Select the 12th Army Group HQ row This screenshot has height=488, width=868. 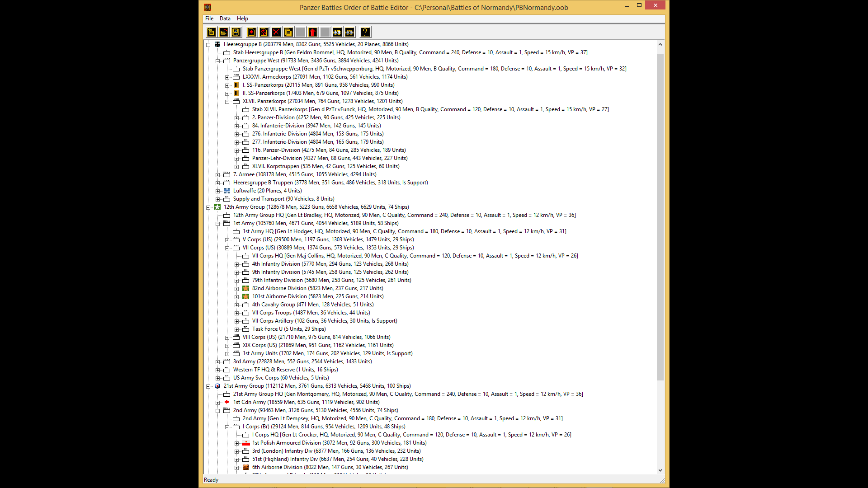404,215
